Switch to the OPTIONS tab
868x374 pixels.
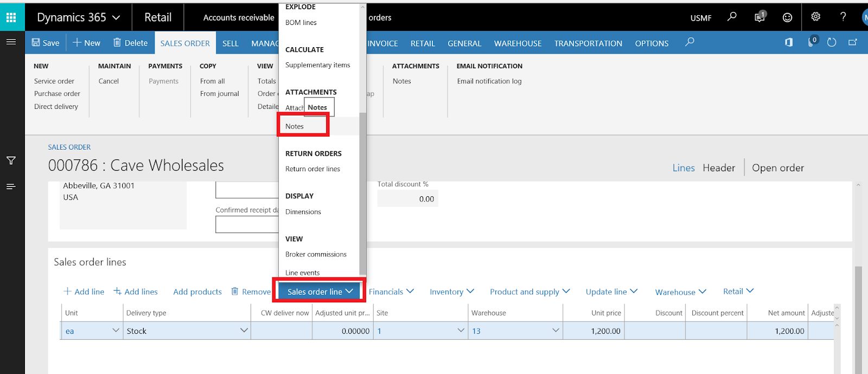[x=652, y=43]
